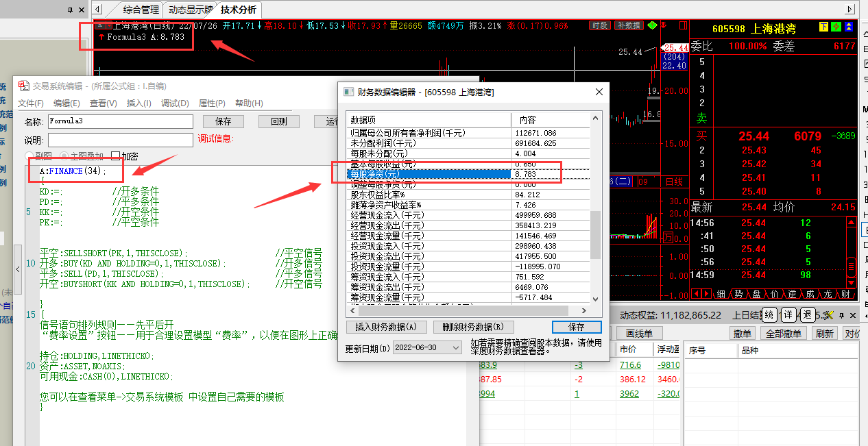Viewport: 868px width, 446px height.
Task: Click 删除财务数据(R) button
Action: point(474,327)
